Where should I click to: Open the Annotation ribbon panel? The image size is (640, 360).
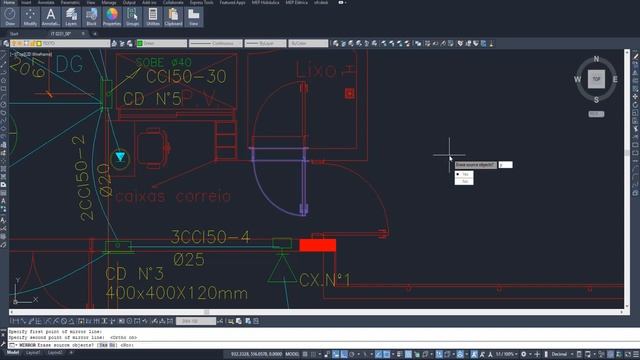[51, 17]
